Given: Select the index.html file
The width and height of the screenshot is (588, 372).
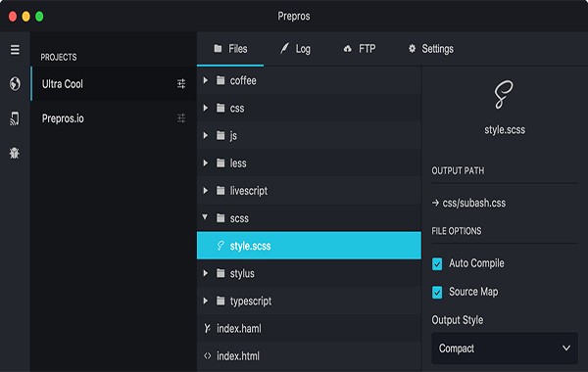Looking at the screenshot, I should tap(309, 356).
